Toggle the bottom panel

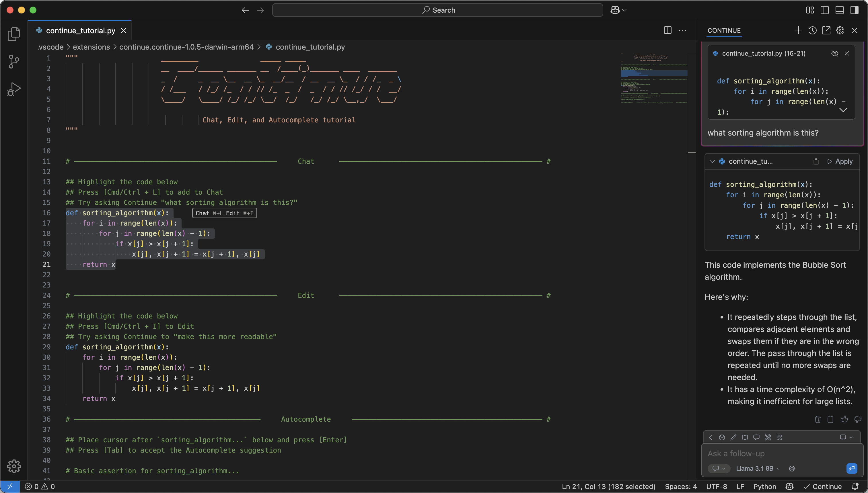(x=840, y=10)
